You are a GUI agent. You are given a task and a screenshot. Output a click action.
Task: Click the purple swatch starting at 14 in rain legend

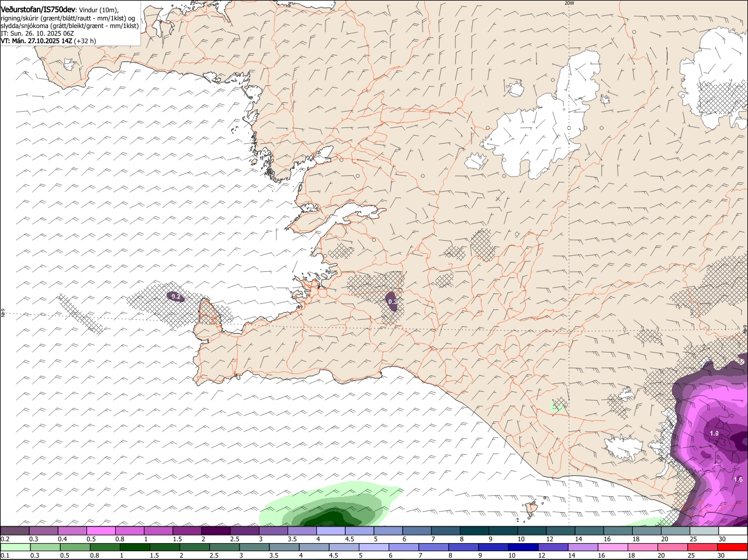(x=584, y=547)
